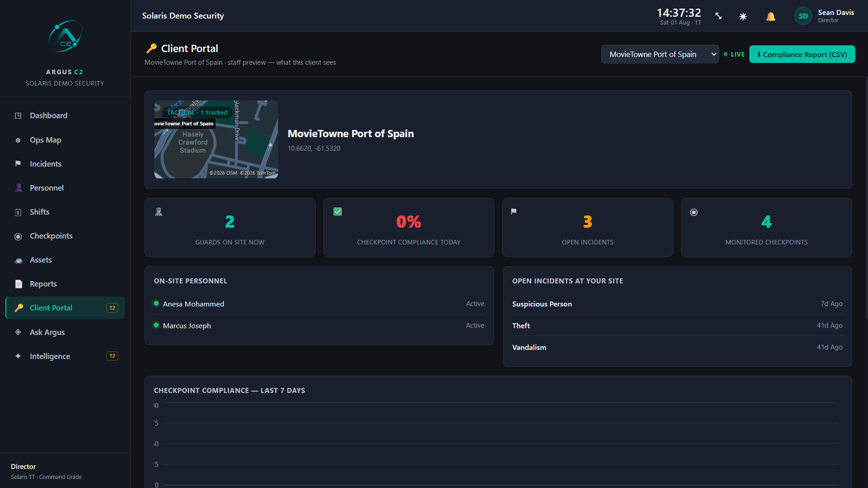Click the Ask Argus diamond icon
This screenshot has width=868, height=488.
tap(18, 332)
